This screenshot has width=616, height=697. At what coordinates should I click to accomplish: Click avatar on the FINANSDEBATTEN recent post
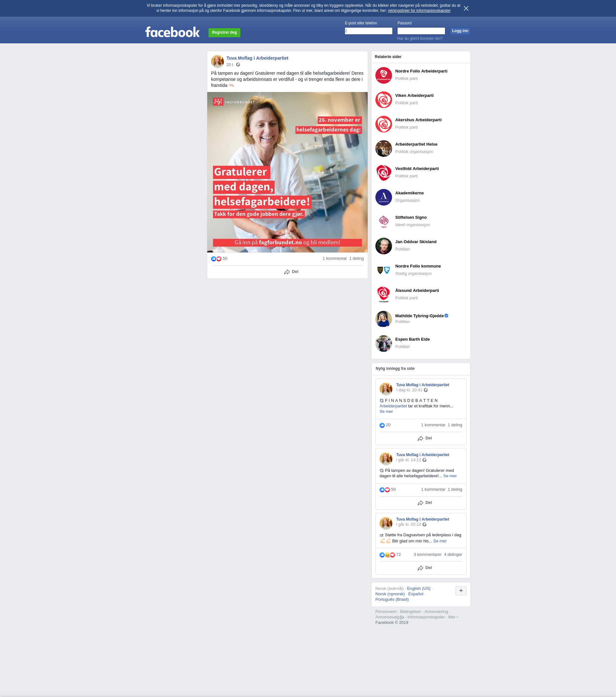click(386, 389)
